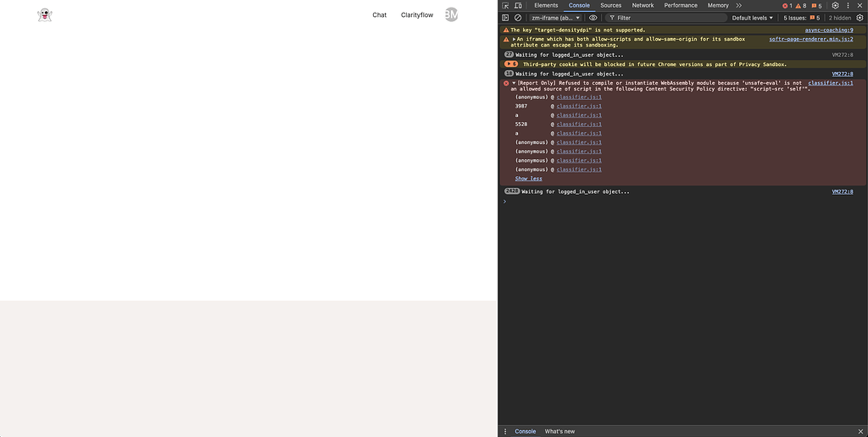Open classifier.js:1 link on the 3987 row
The height and width of the screenshot is (437, 868).
[x=579, y=106]
